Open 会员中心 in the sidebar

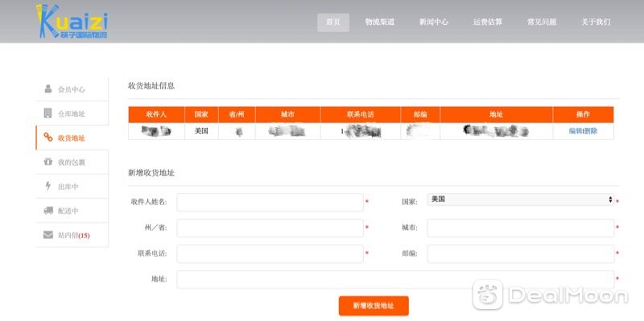(72, 89)
